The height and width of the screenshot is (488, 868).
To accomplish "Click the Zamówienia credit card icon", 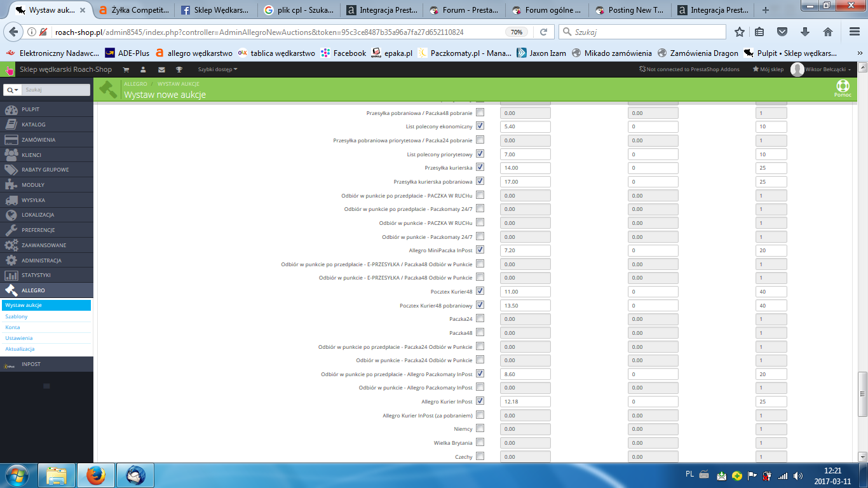I will pyautogui.click(x=11, y=140).
